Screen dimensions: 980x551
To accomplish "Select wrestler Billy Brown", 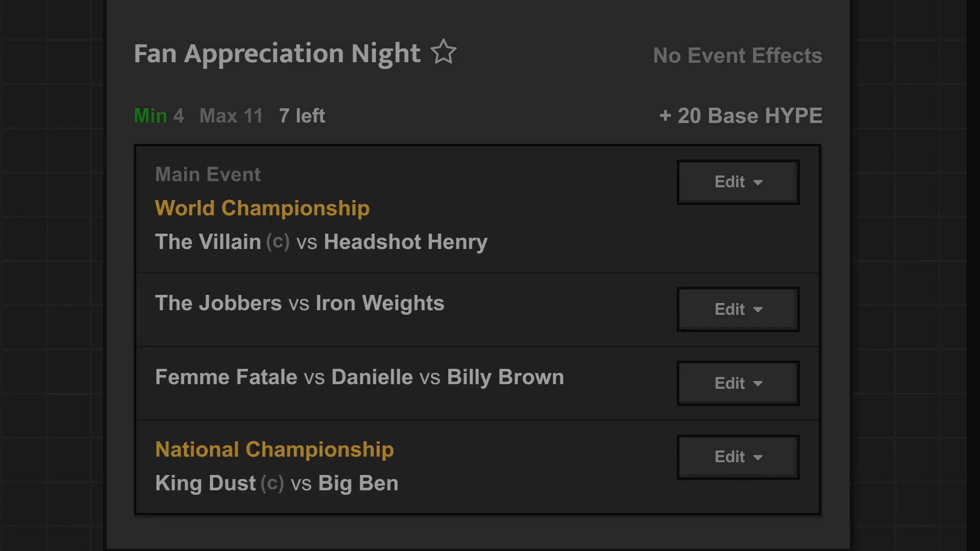I will (505, 378).
